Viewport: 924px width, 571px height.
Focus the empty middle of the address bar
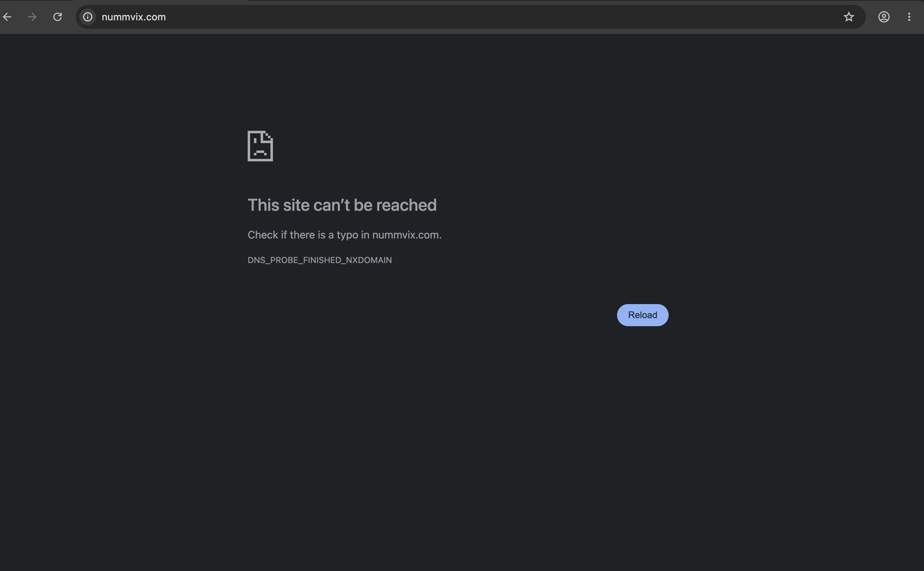(x=491, y=17)
